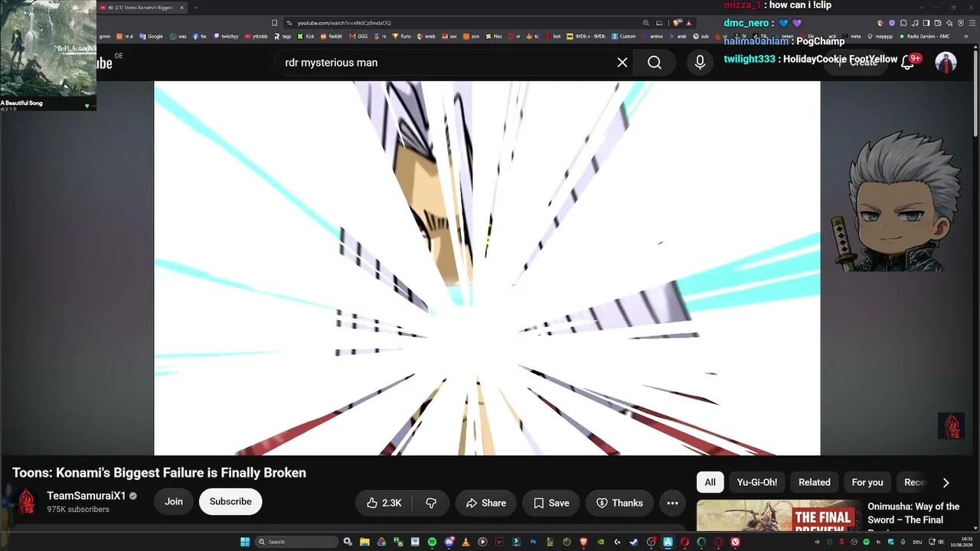This screenshot has width=980, height=551.
Task: Open the IMDb bookmark
Action: click(x=586, y=36)
